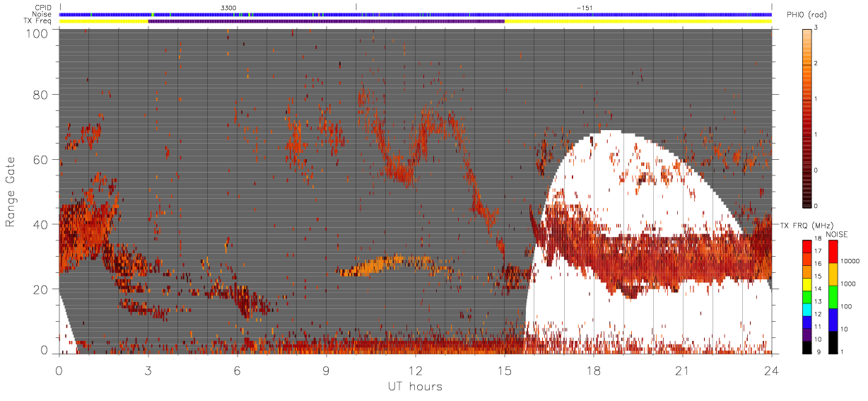Click the PHI0 (rad) colorbar title
This screenshot has height=401, width=868.
[807, 16]
